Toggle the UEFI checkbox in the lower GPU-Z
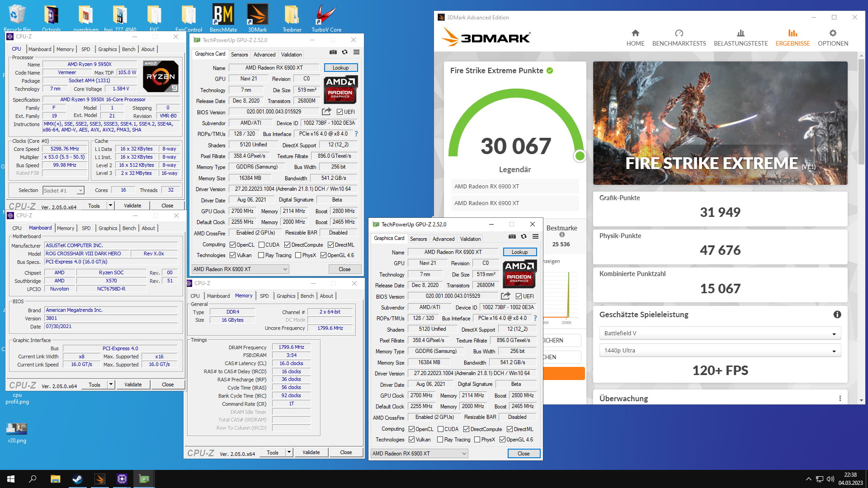This screenshot has width=868, height=488. click(x=519, y=296)
